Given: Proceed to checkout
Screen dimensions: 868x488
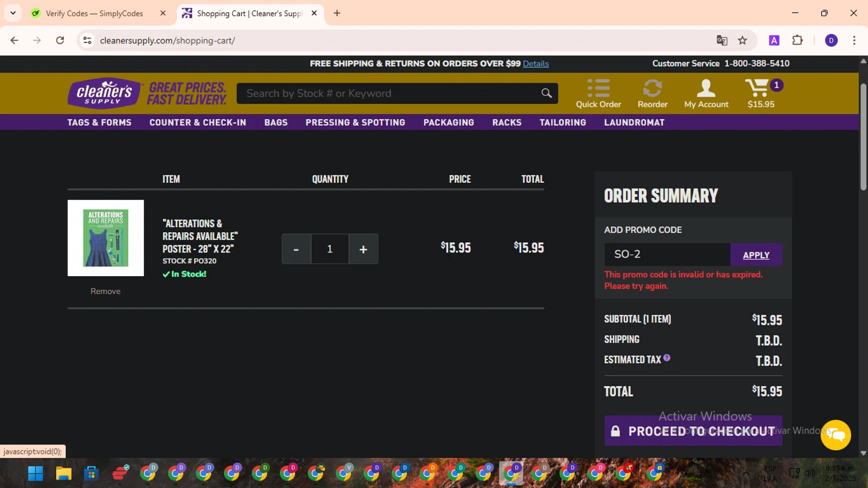Looking at the screenshot, I should tap(693, 431).
